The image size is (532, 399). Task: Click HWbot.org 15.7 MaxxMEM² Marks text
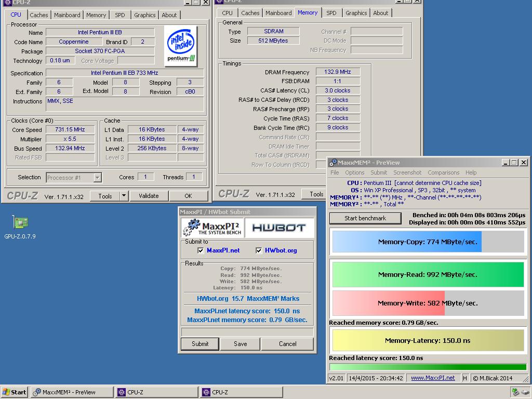248,299
